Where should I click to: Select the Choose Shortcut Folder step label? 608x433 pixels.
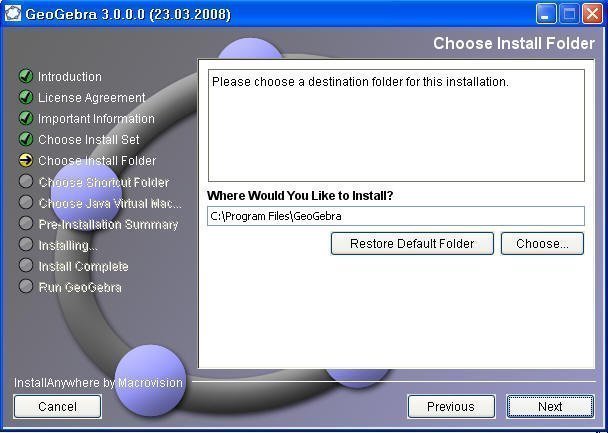104,182
